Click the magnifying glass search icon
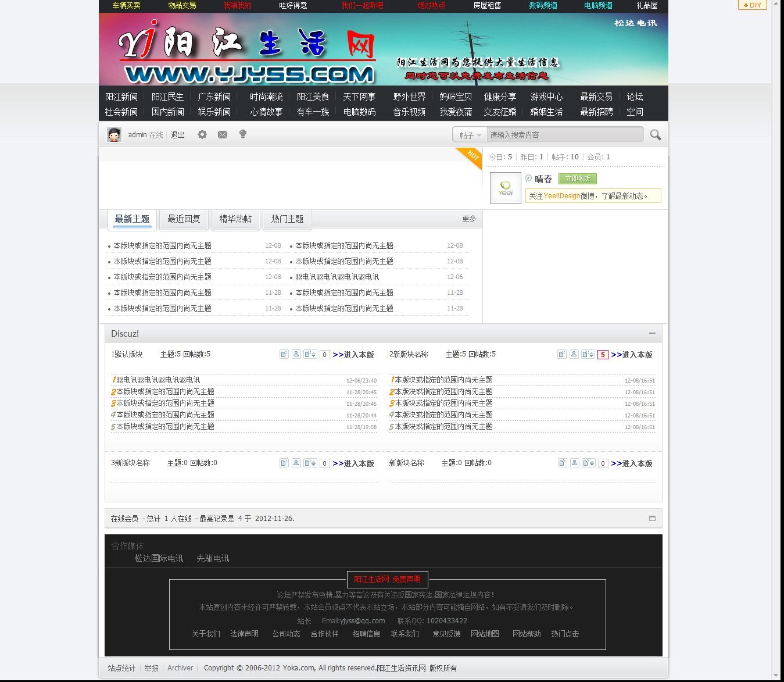This screenshot has width=784, height=682. [x=655, y=134]
